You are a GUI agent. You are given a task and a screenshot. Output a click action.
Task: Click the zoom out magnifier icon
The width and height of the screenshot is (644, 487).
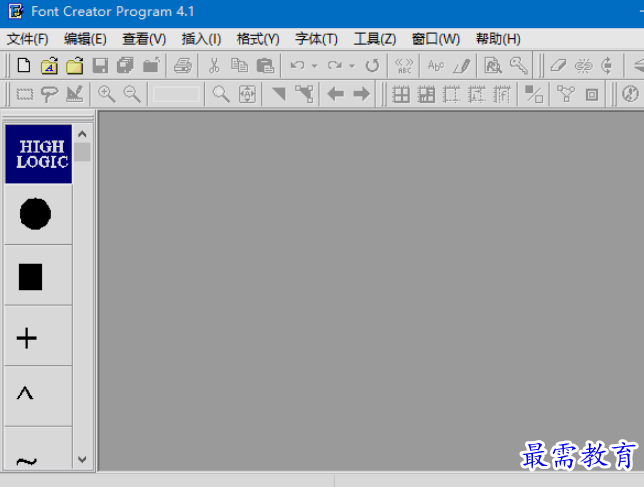tap(132, 94)
